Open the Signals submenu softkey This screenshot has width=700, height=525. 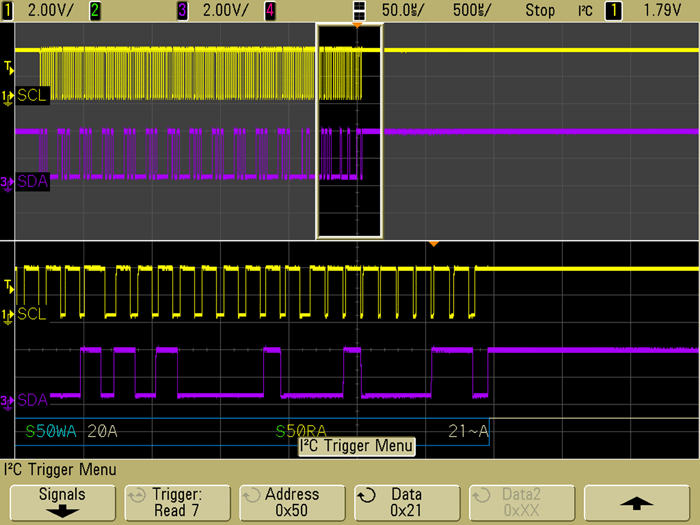[62, 501]
